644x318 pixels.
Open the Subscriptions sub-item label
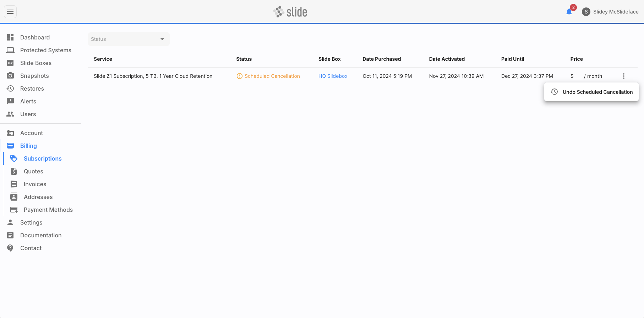(x=43, y=158)
